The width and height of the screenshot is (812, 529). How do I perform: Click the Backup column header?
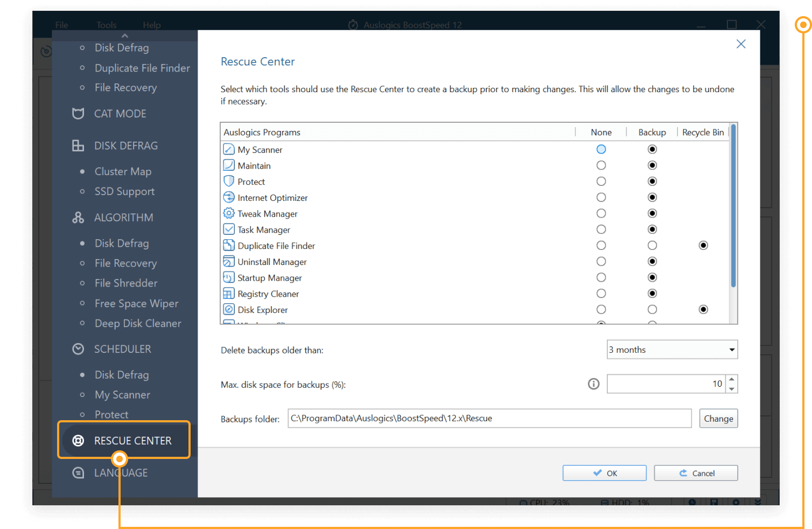pos(652,133)
